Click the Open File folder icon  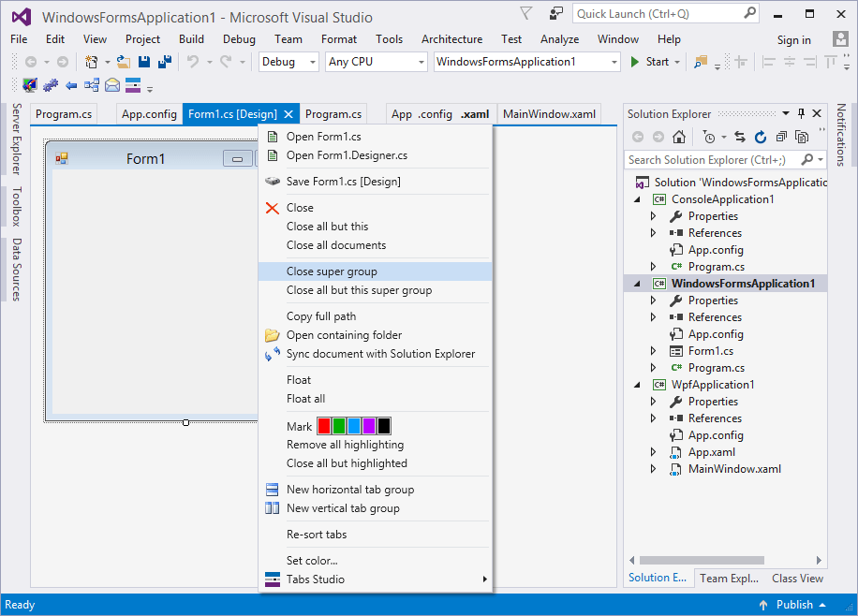pyautogui.click(x=124, y=62)
